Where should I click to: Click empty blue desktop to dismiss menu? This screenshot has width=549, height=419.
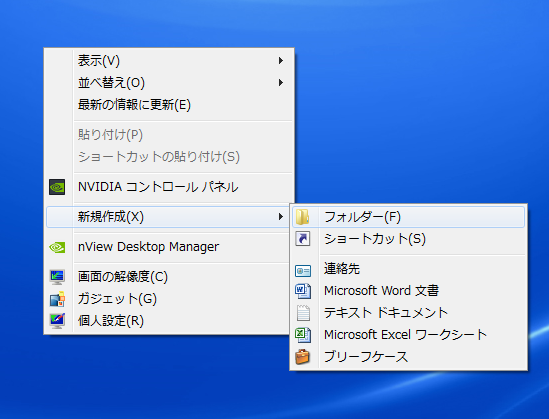420,105
